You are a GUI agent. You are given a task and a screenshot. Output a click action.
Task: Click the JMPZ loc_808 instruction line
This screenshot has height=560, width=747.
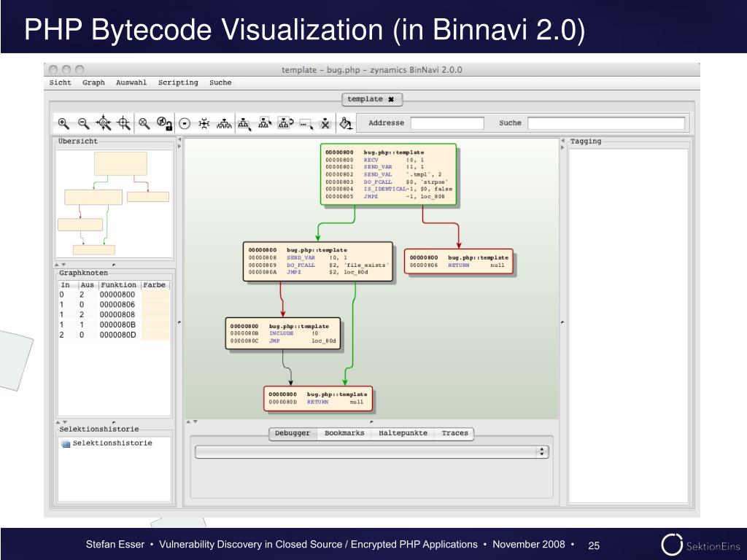click(x=385, y=197)
